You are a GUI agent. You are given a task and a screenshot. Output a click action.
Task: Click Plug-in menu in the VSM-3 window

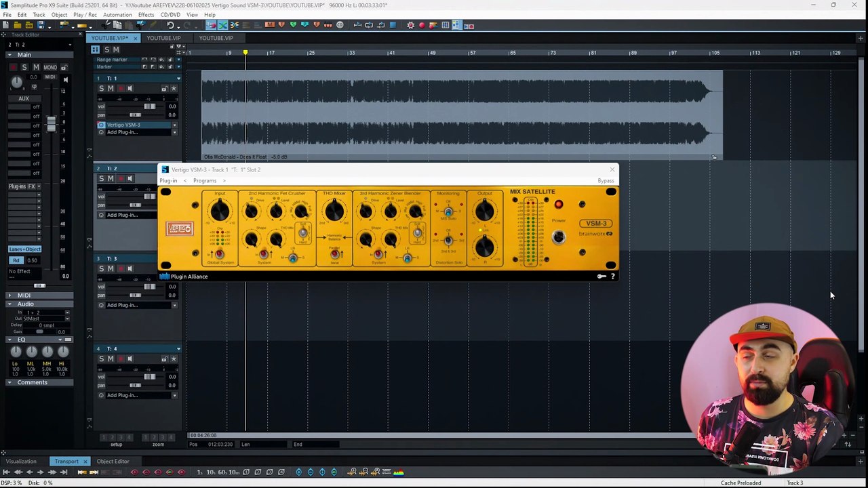[x=168, y=180]
